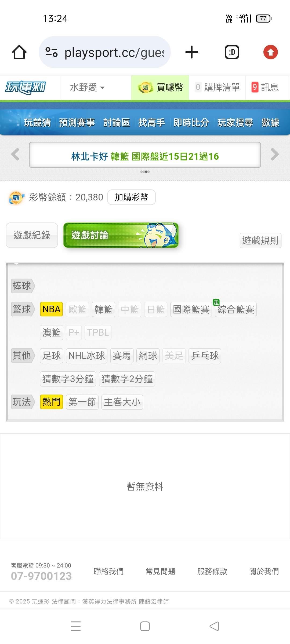Tap the site settings icon in address bar
The width and height of the screenshot is (290, 644).
52,52
